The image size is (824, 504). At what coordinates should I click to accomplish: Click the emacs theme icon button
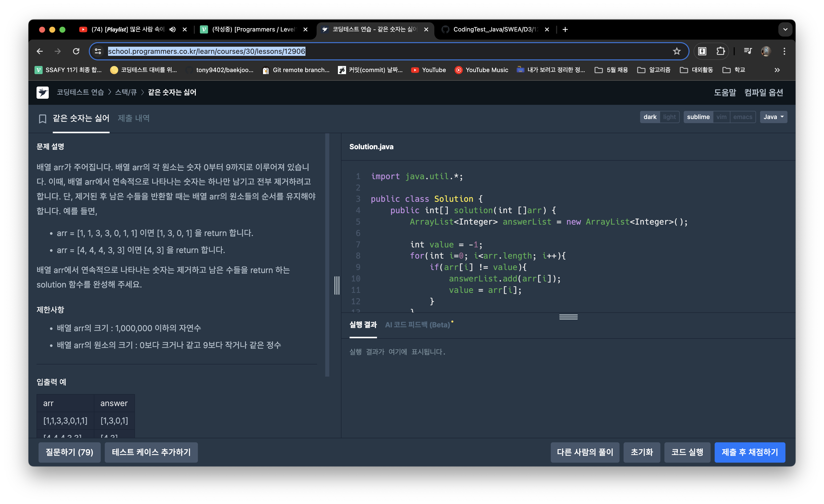click(x=742, y=116)
